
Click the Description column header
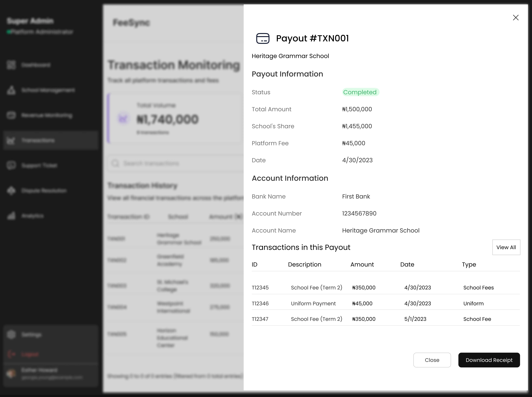pyautogui.click(x=304, y=264)
